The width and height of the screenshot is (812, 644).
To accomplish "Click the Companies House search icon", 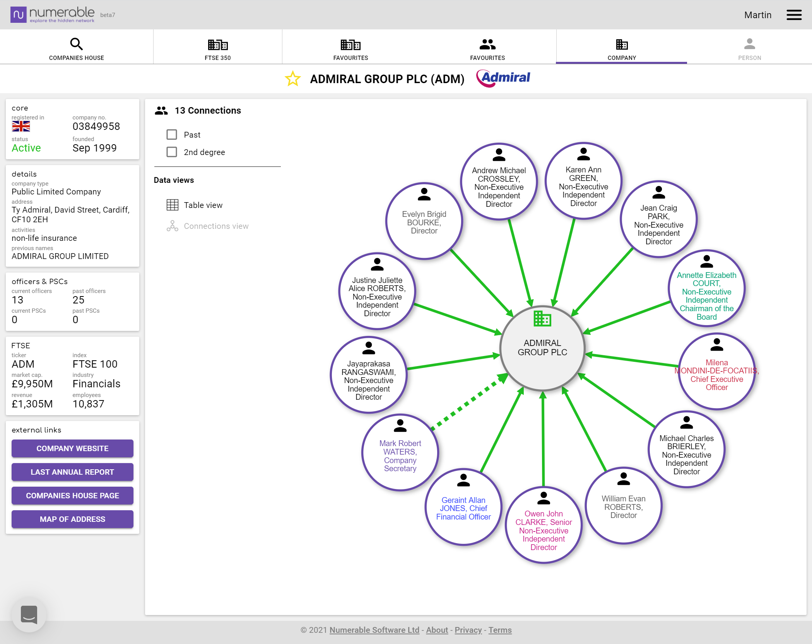I will click(x=76, y=44).
